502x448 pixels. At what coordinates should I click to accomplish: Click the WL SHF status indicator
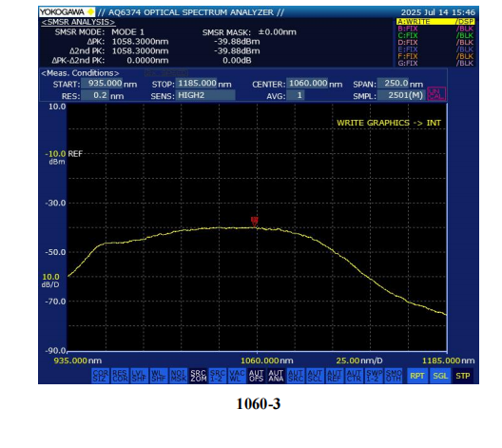(x=159, y=376)
